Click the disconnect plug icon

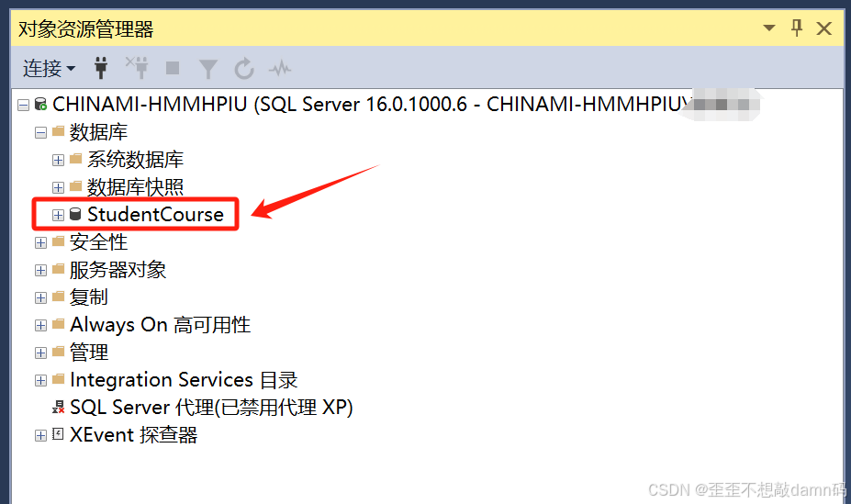(137, 68)
